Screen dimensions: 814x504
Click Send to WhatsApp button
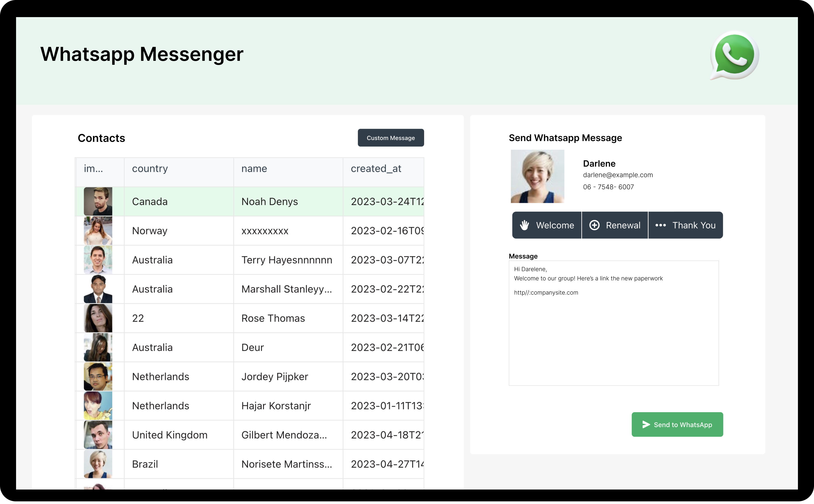pos(677,424)
